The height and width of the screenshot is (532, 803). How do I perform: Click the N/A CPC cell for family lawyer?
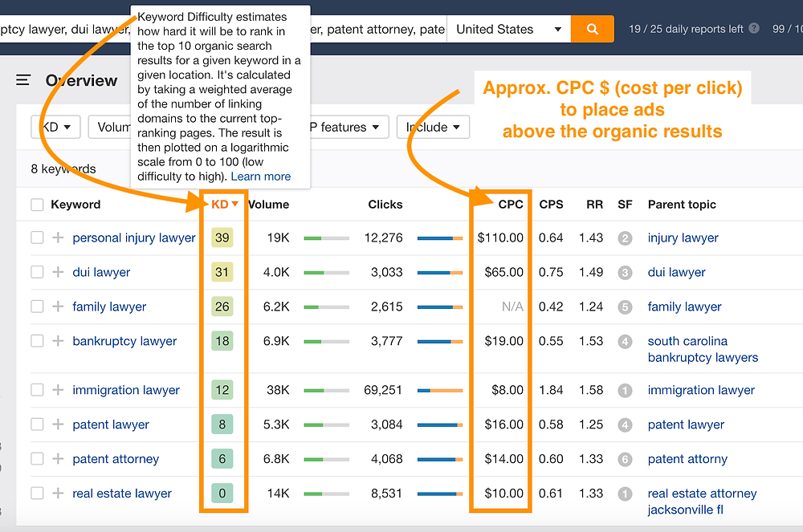click(512, 307)
